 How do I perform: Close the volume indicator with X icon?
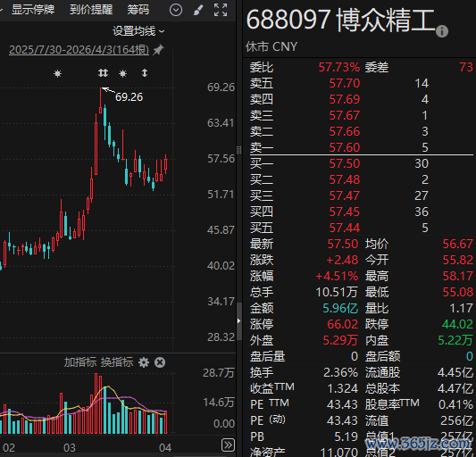160,362
